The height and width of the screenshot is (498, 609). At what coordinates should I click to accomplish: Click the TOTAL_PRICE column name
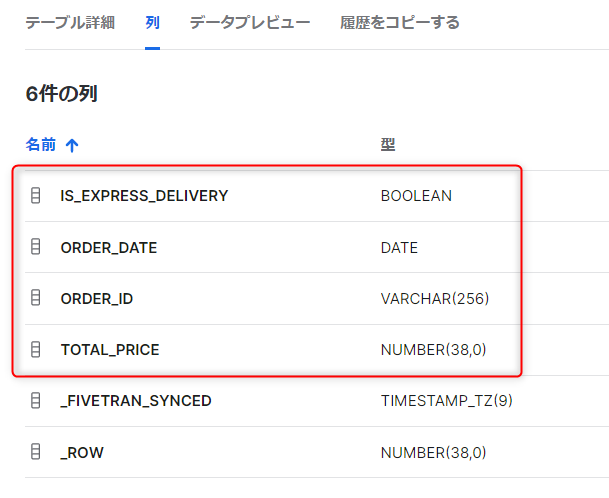click(x=110, y=350)
